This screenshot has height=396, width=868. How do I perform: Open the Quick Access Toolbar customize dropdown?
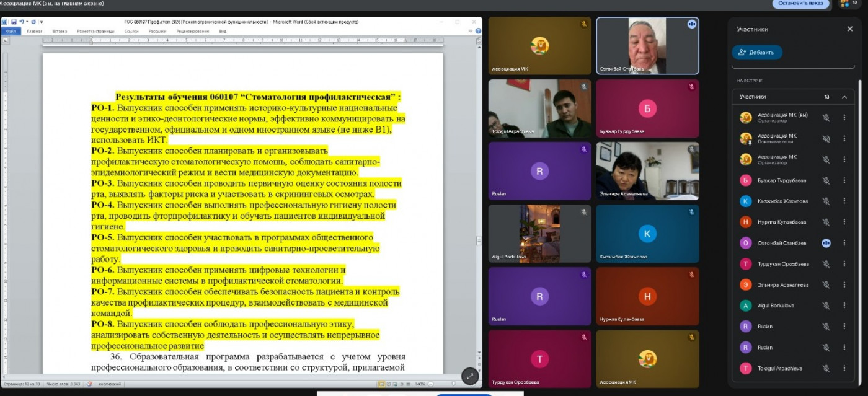tap(42, 22)
